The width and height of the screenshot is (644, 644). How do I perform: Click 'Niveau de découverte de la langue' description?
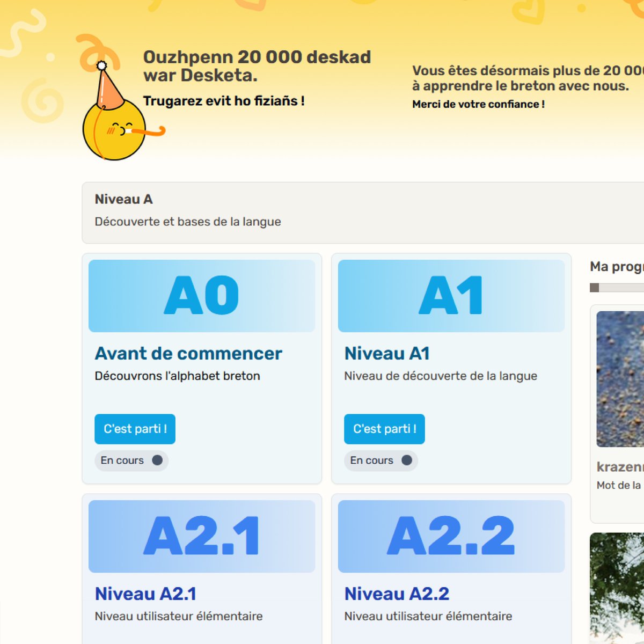(441, 376)
